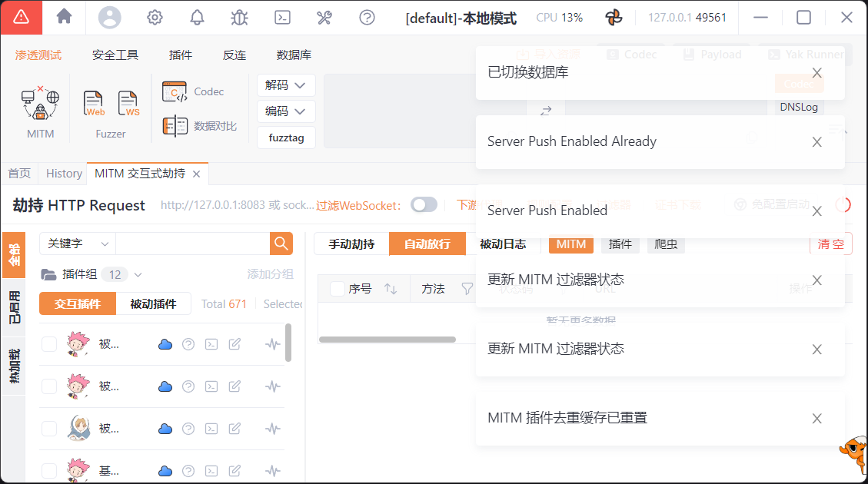Viewport: 868px width, 484px height.
Task: Toggle the WebSocket filter switch
Action: coord(424,205)
